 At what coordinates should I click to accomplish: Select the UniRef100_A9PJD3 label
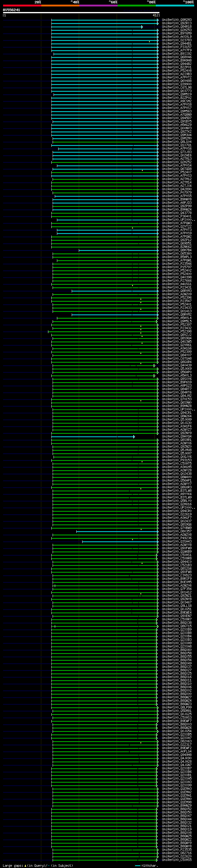point(177,203)
